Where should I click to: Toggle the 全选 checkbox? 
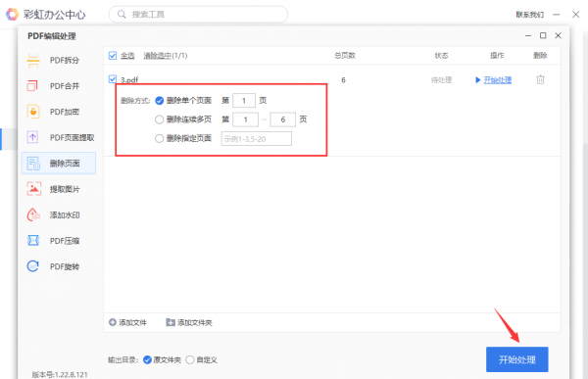point(113,56)
